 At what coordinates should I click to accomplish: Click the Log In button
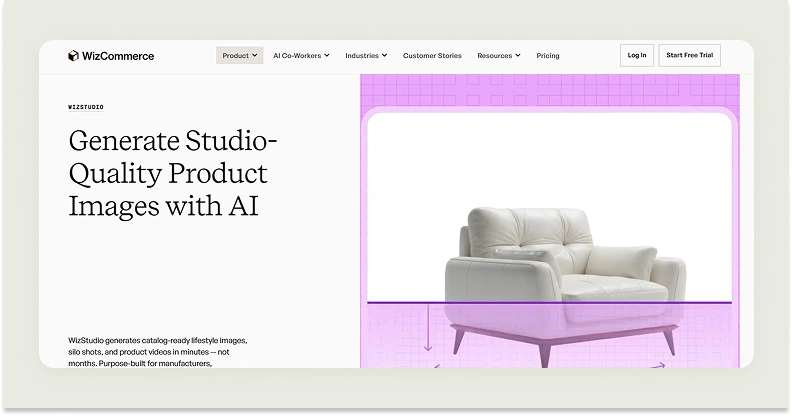pyautogui.click(x=636, y=56)
